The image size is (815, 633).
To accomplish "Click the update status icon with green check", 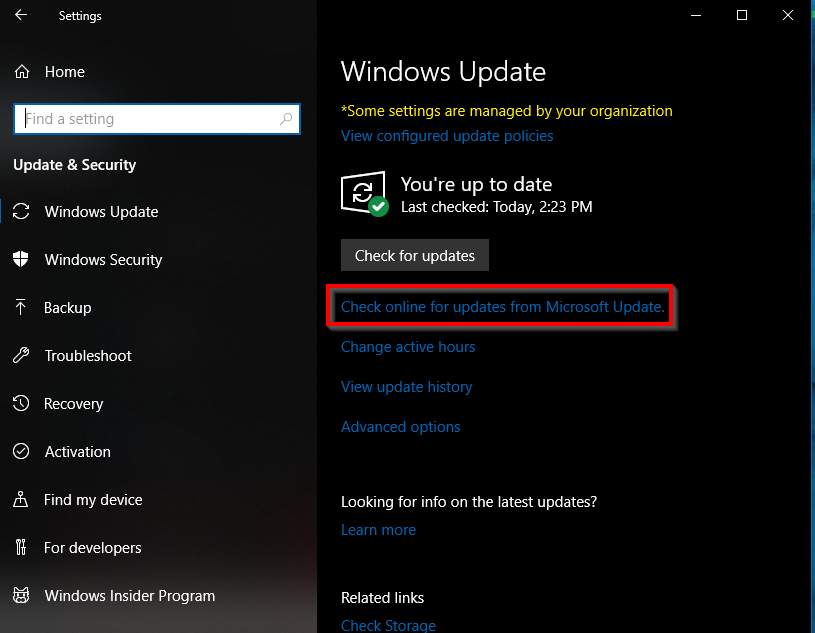I will pos(364,194).
